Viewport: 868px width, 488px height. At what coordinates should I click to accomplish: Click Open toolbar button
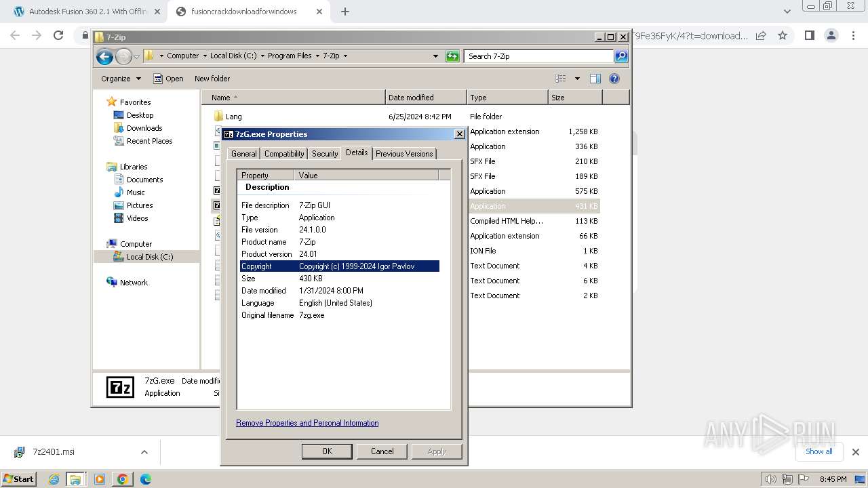point(168,79)
